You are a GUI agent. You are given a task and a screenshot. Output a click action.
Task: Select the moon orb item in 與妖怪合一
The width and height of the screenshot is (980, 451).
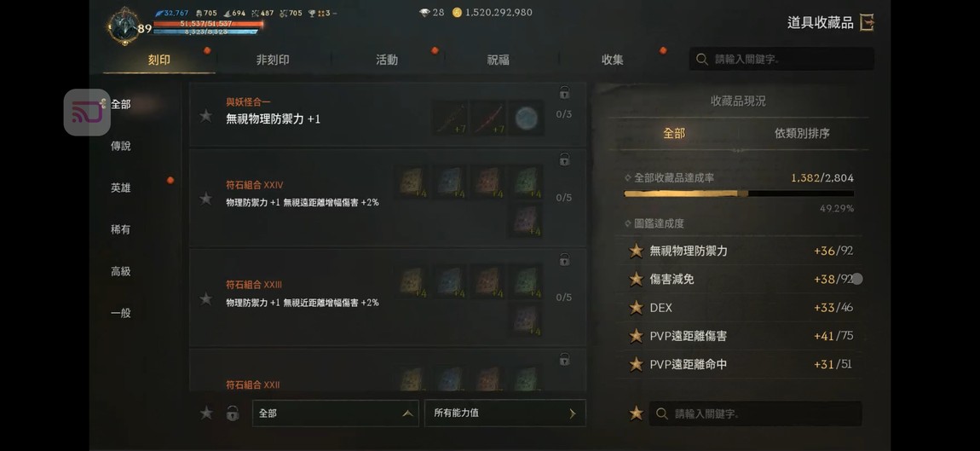click(527, 118)
